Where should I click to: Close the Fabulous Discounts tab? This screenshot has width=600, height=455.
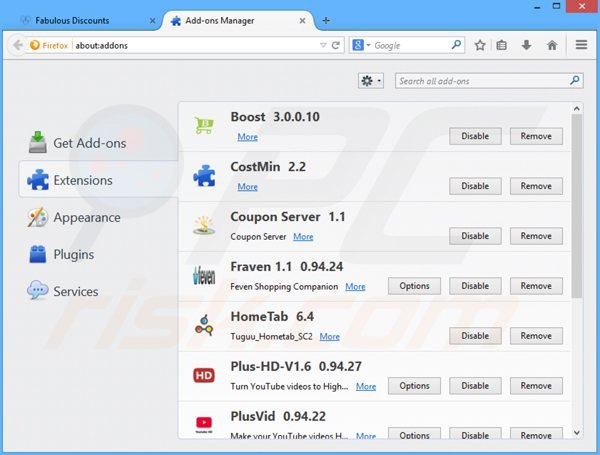point(152,21)
